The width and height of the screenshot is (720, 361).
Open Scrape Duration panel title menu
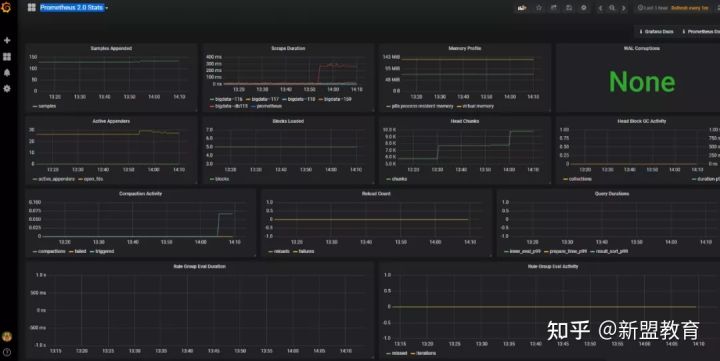(x=288, y=48)
